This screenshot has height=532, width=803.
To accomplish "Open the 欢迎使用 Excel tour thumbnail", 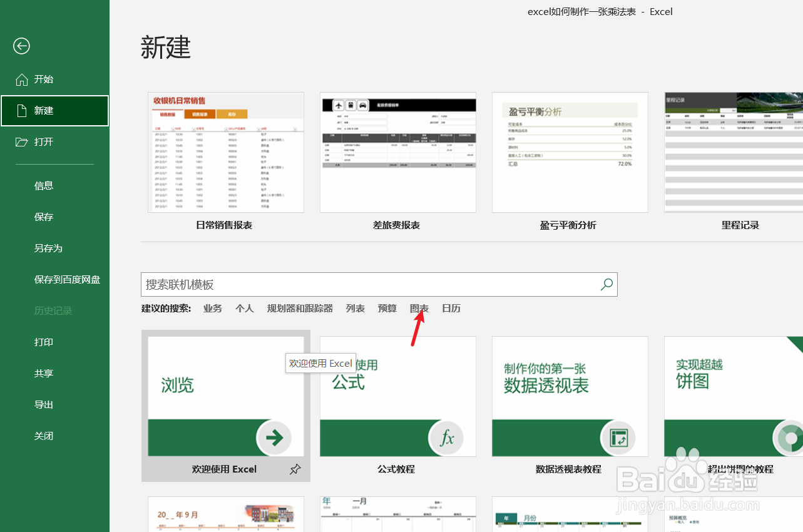I will (x=226, y=397).
